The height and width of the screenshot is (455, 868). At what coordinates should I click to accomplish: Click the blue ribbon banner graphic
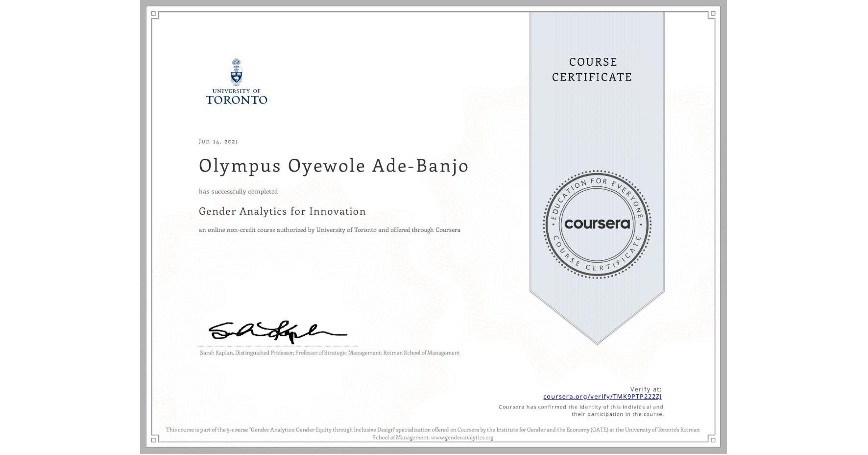(x=597, y=123)
